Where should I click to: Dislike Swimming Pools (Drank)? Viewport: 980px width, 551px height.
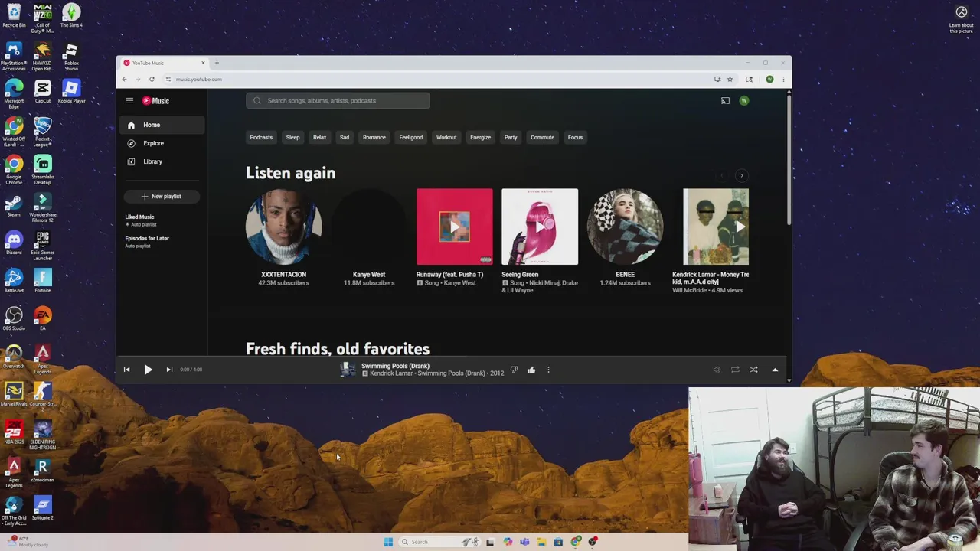tap(514, 370)
